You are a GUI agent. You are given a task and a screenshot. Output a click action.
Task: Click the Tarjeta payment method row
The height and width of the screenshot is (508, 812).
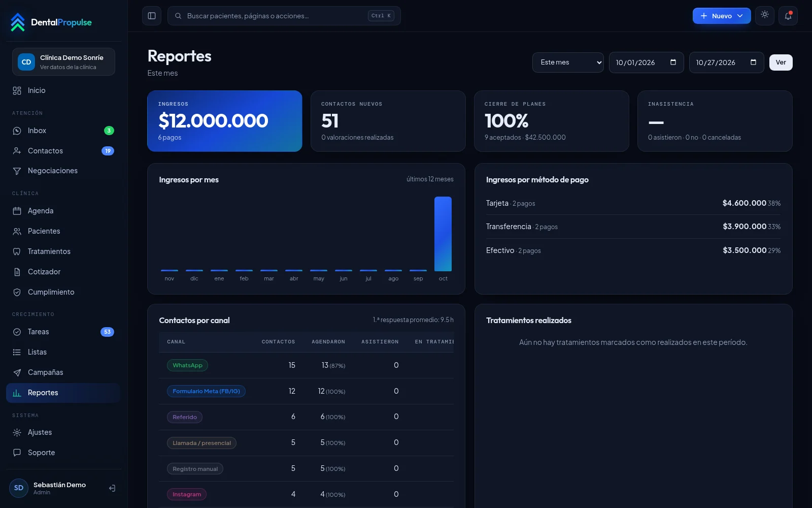(x=633, y=203)
